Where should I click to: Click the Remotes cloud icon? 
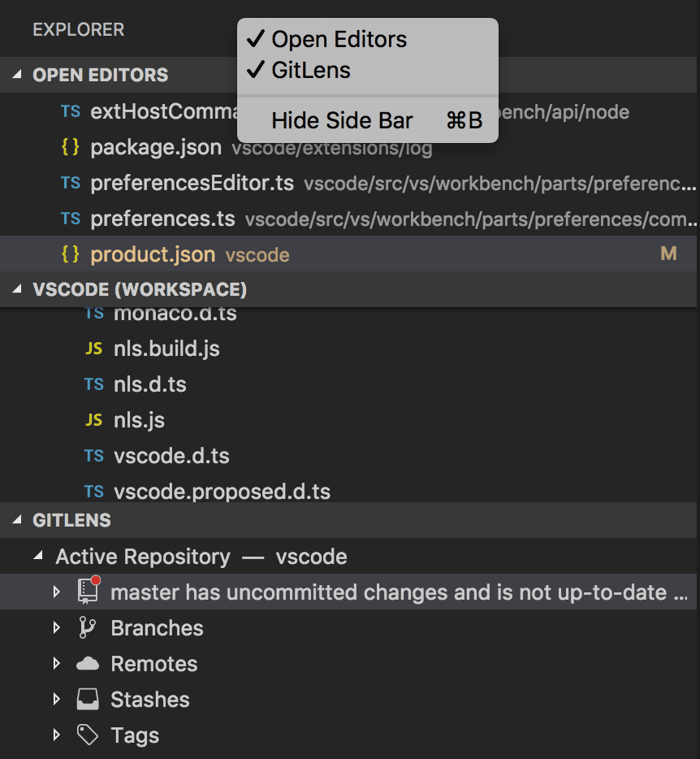point(87,664)
